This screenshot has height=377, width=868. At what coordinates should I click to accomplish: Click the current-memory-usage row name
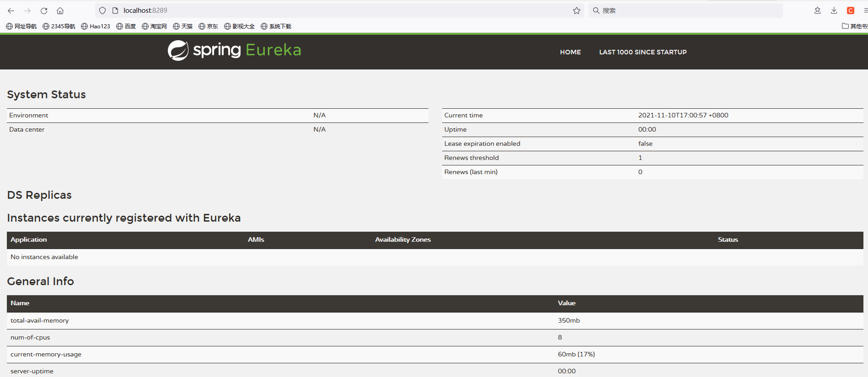point(46,354)
